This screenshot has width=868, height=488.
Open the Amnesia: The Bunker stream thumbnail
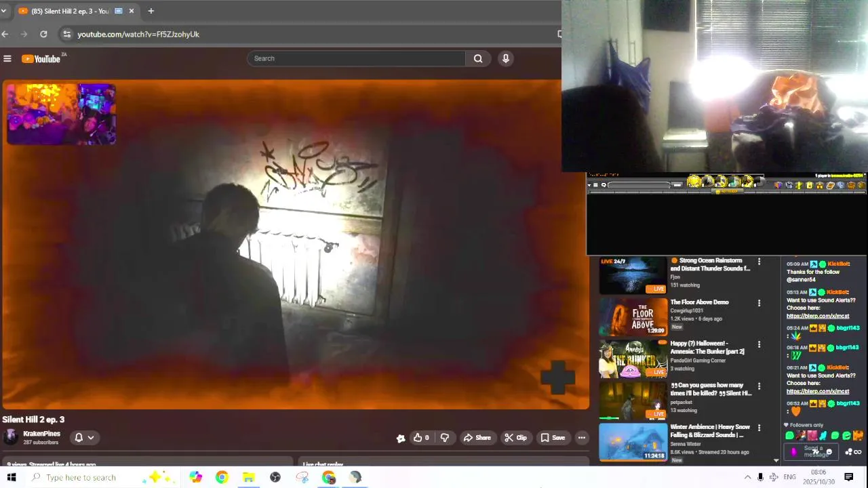(633, 359)
